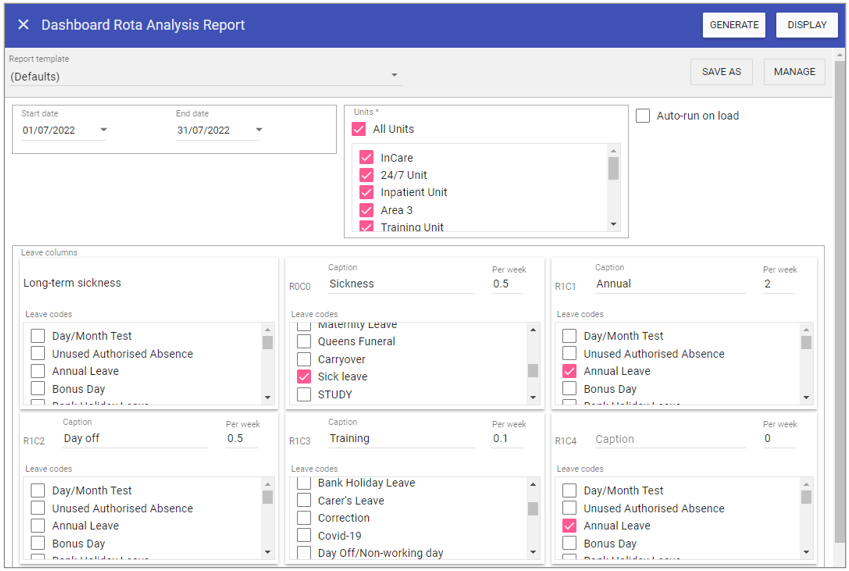The image size is (849, 571).
Task: Open the End date picker arrow
Action: (x=259, y=130)
